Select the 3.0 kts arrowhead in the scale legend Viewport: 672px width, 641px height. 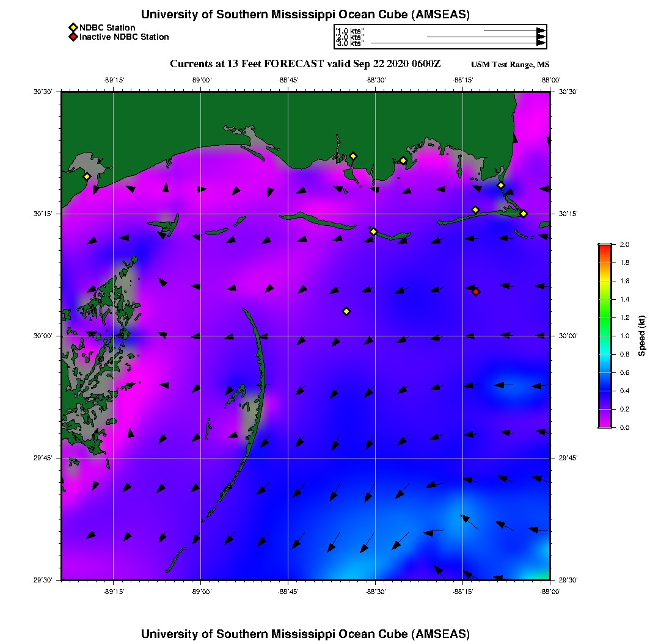pos(541,43)
